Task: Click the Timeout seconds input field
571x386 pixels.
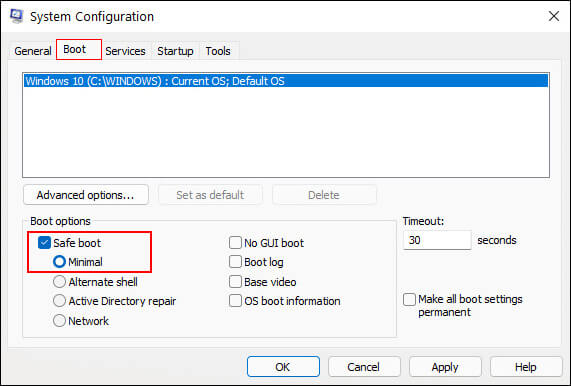Action: [x=437, y=240]
